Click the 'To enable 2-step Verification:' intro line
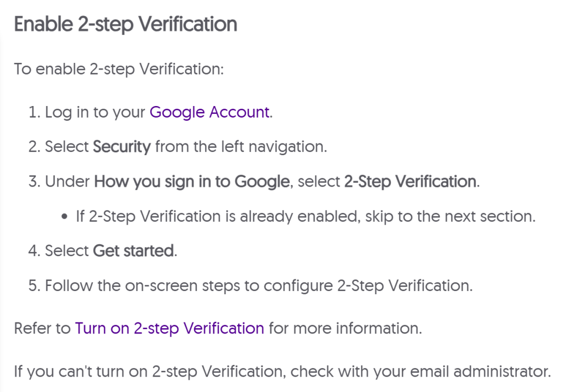 (119, 70)
